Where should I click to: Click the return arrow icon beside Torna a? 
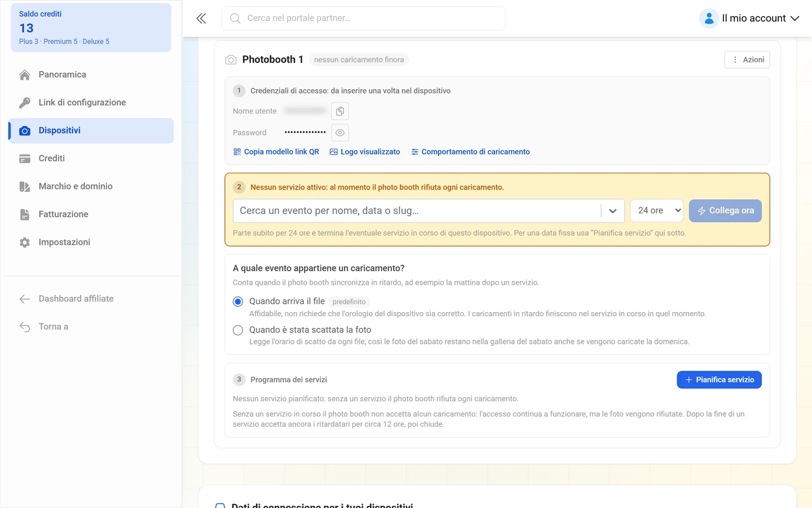point(25,327)
